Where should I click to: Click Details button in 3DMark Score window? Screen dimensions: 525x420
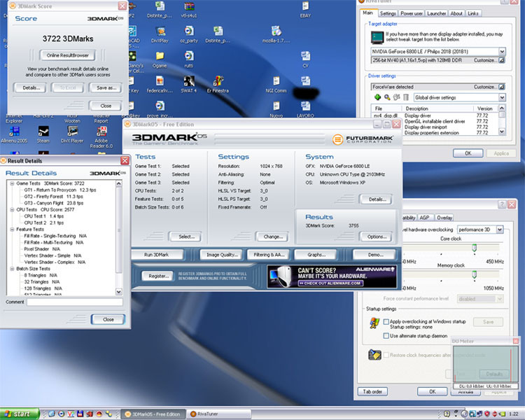(x=31, y=87)
